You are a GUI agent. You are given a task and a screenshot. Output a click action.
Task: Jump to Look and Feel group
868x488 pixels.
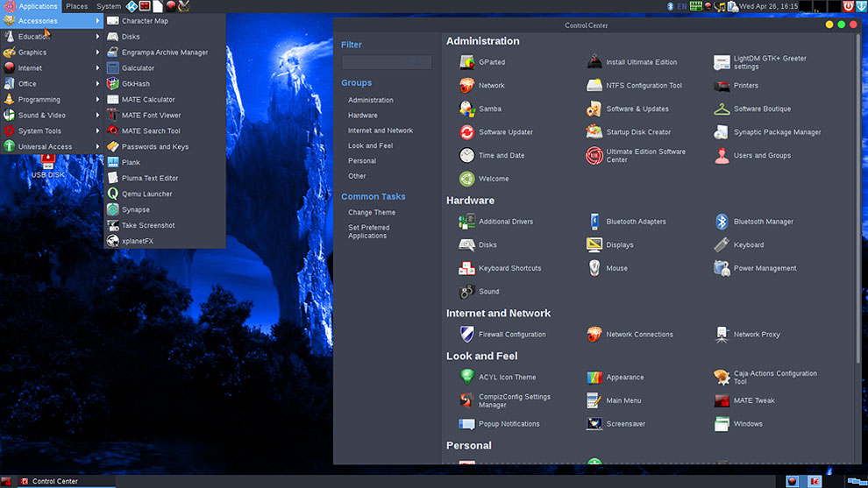(x=370, y=145)
